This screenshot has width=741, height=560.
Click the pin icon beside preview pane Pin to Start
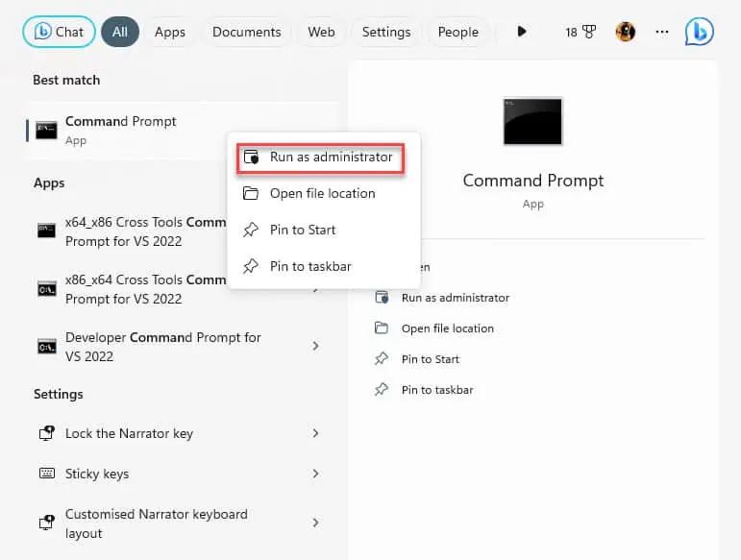(382, 359)
